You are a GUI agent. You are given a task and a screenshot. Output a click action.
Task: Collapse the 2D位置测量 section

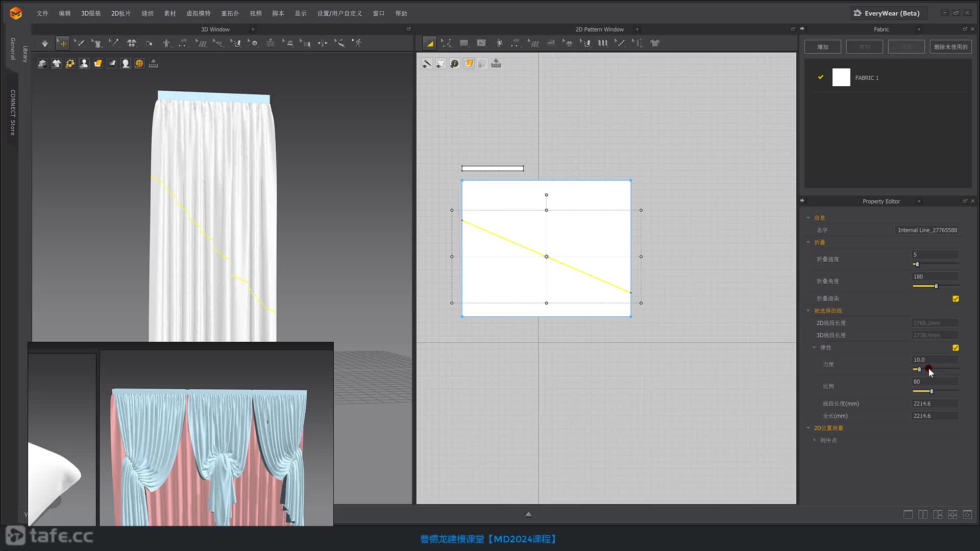click(808, 428)
